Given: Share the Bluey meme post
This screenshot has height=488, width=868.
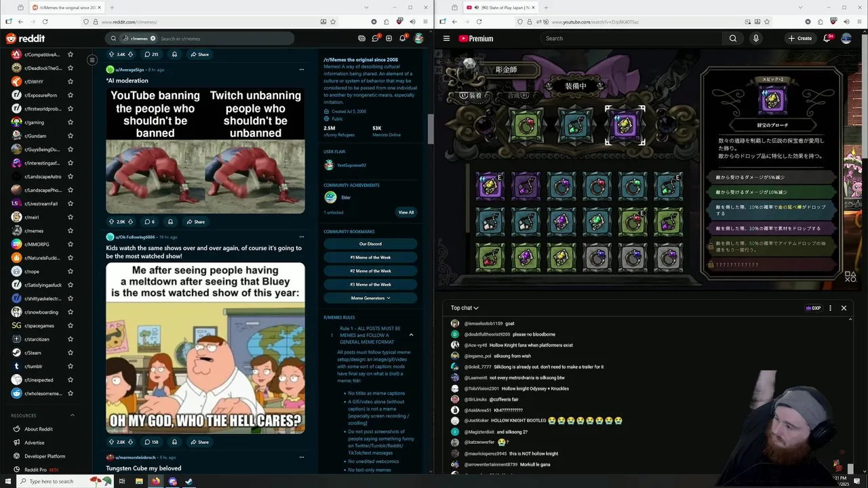Looking at the screenshot, I should [199, 442].
